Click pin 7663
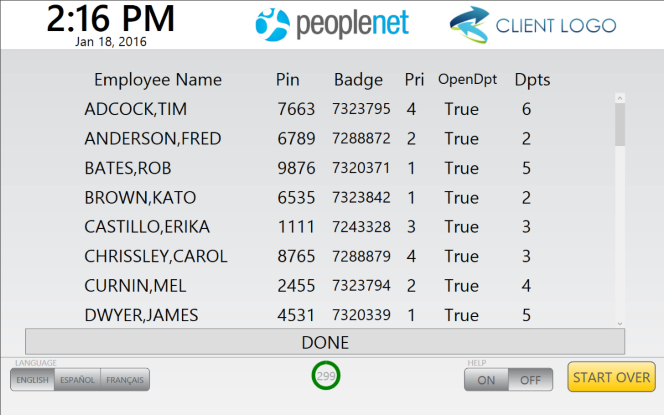Image resolution: width=664 pixels, height=415 pixels. 296,109
